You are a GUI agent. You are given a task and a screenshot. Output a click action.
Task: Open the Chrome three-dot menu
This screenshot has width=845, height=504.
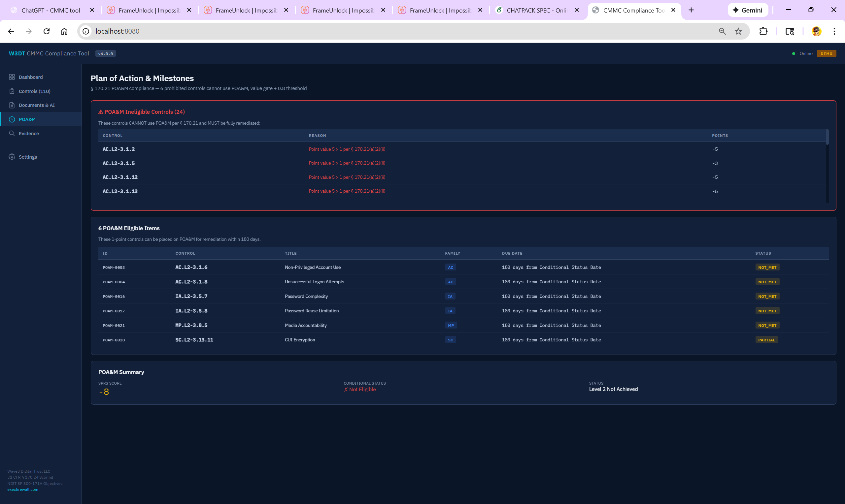click(x=834, y=31)
